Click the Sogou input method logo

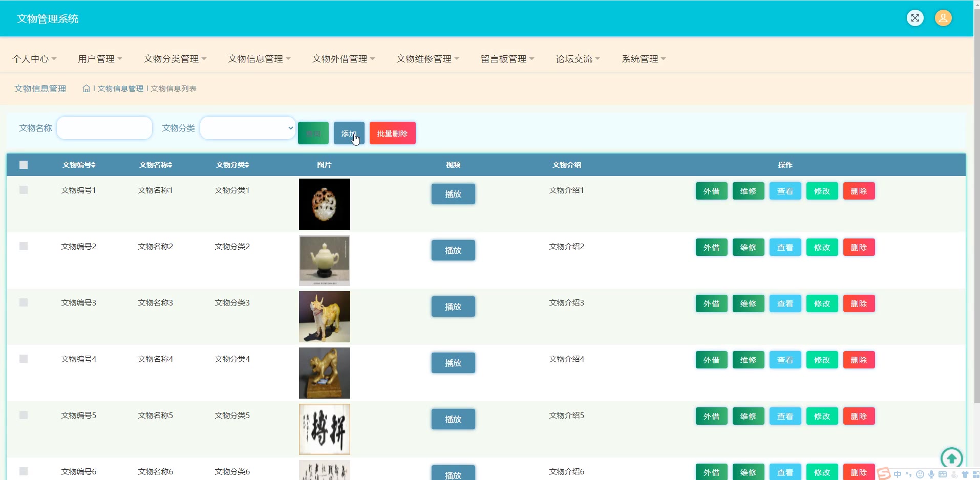coord(884,474)
